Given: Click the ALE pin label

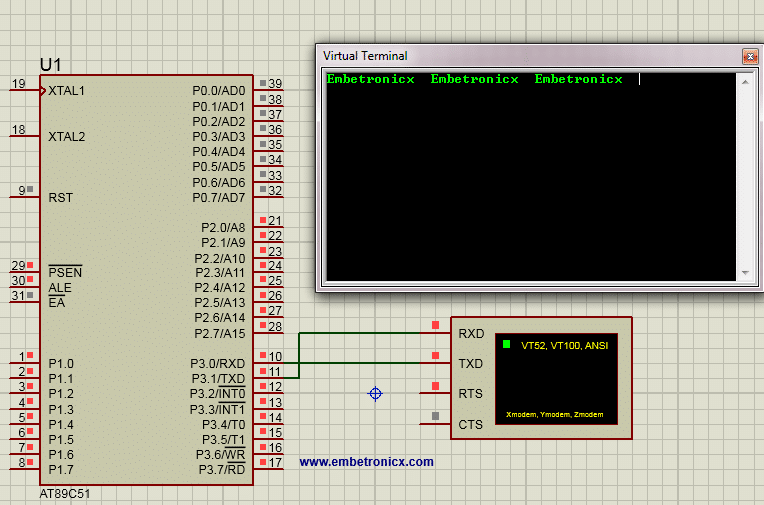Looking at the screenshot, I should 60,288.
